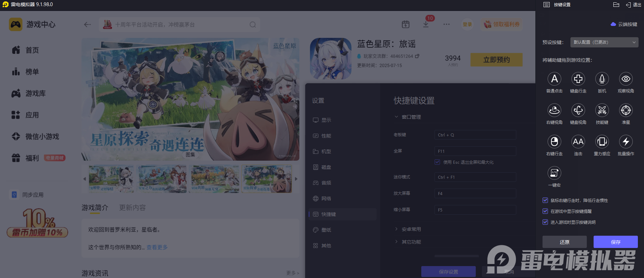Toggle 进入游戏时显示按键说明 checkbox

[x=545, y=222]
